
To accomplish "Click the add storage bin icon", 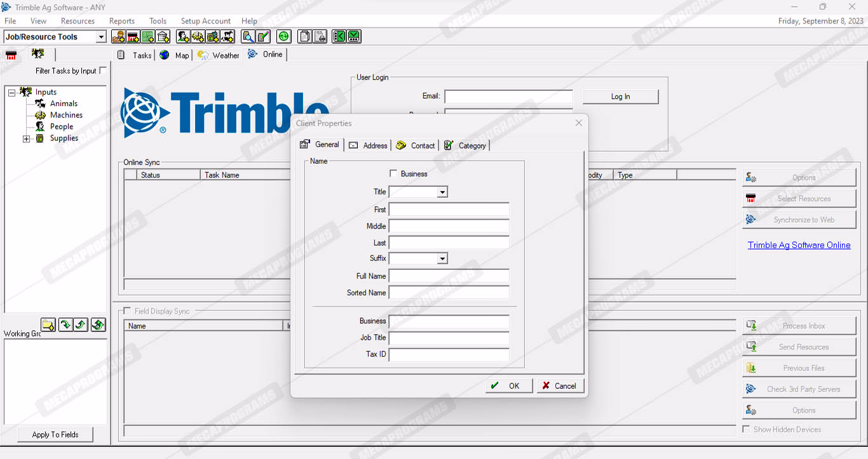I will coord(163,37).
